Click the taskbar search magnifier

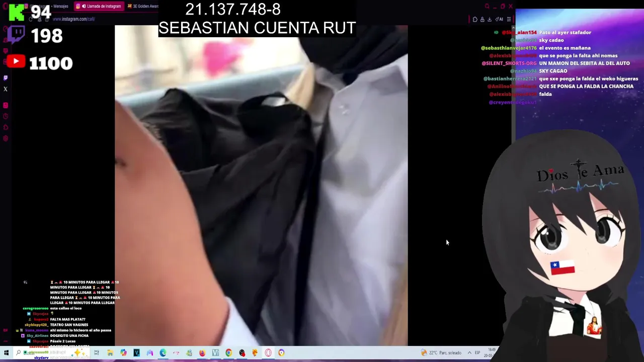18,352
